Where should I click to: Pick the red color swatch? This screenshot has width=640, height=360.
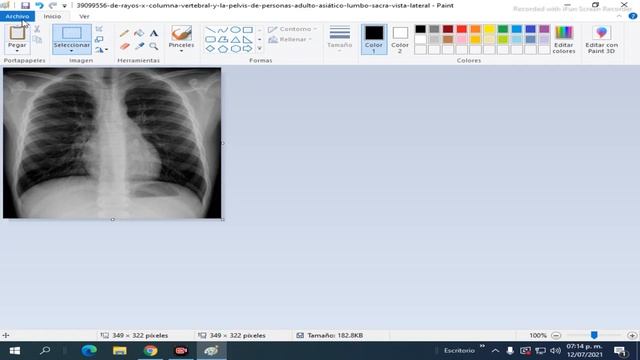tap(462, 29)
